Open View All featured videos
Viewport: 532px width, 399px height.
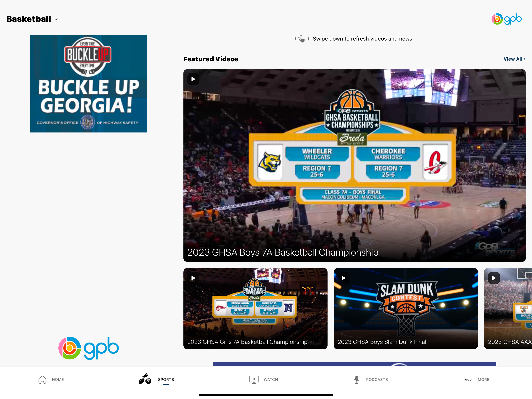click(x=514, y=59)
